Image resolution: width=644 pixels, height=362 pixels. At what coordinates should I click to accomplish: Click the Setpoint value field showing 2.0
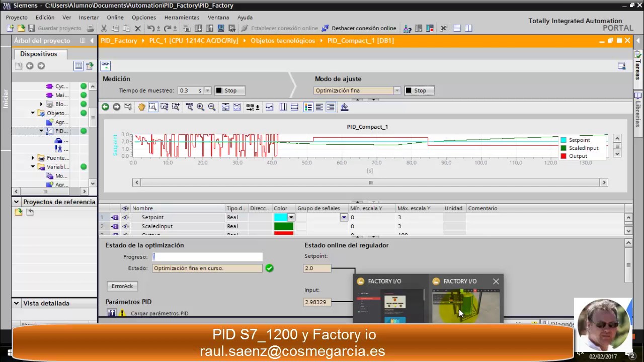coord(317,268)
